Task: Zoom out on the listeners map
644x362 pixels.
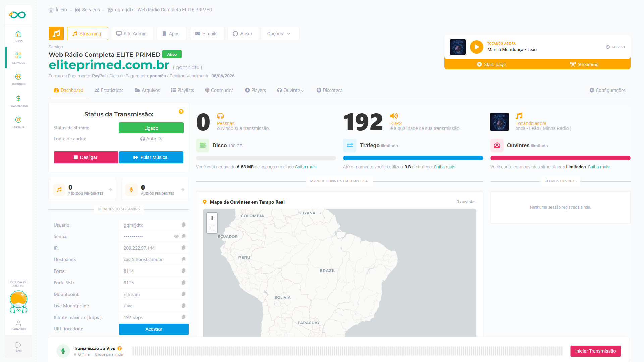Action: pyautogui.click(x=212, y=228)
